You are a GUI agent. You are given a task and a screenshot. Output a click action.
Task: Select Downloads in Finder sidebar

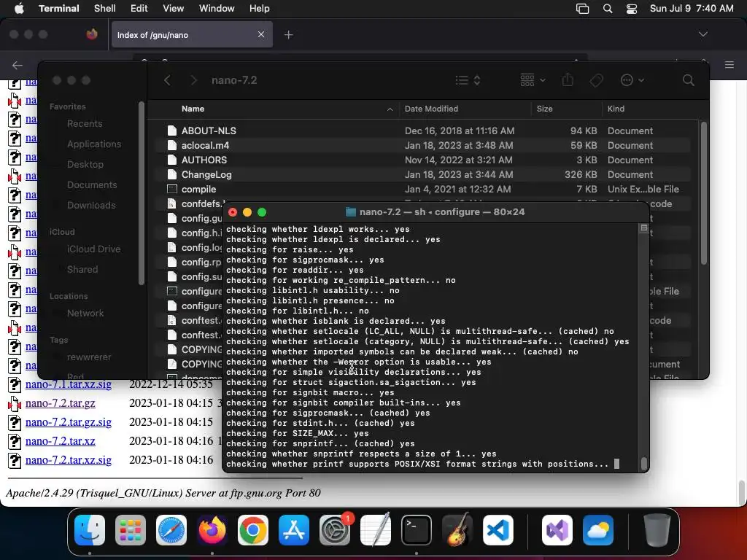pyautogui.click(x=91, y=206)
